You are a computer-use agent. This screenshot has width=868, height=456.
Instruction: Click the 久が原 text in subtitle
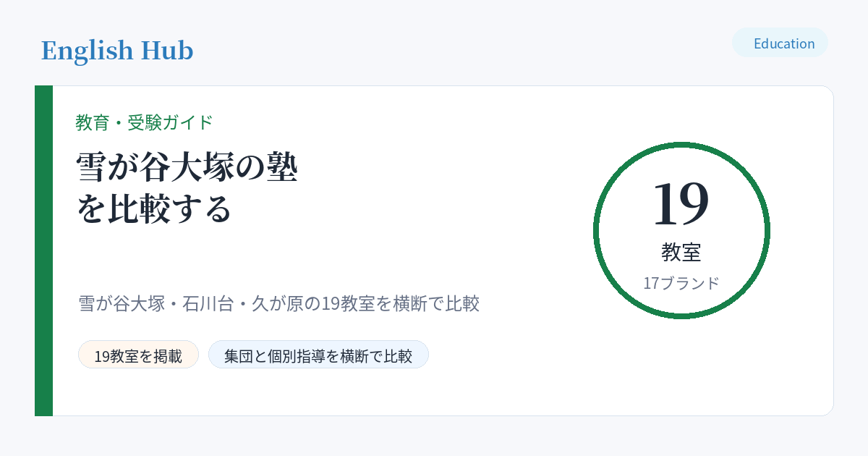[276, 303]
